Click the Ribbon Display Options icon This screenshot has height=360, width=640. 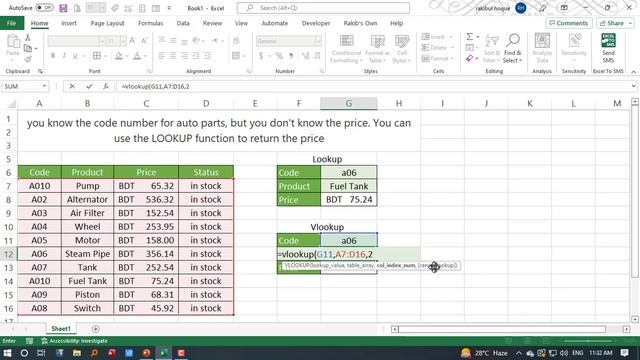pos(564,8)
